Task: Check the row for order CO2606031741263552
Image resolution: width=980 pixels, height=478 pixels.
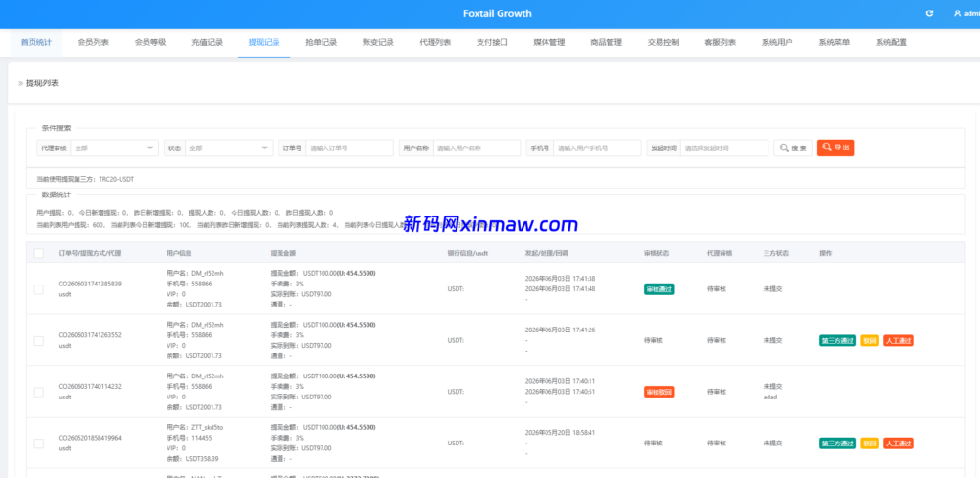Action: pos(38,340)
